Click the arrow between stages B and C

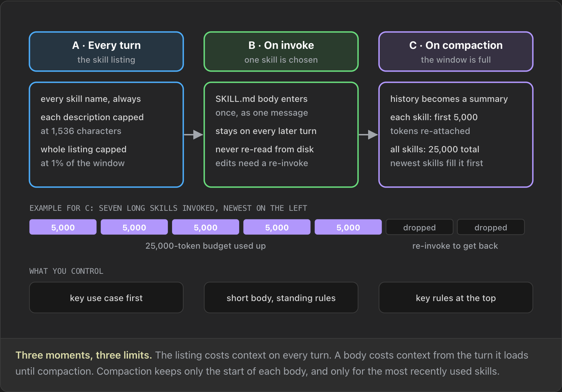click(368, 135)
